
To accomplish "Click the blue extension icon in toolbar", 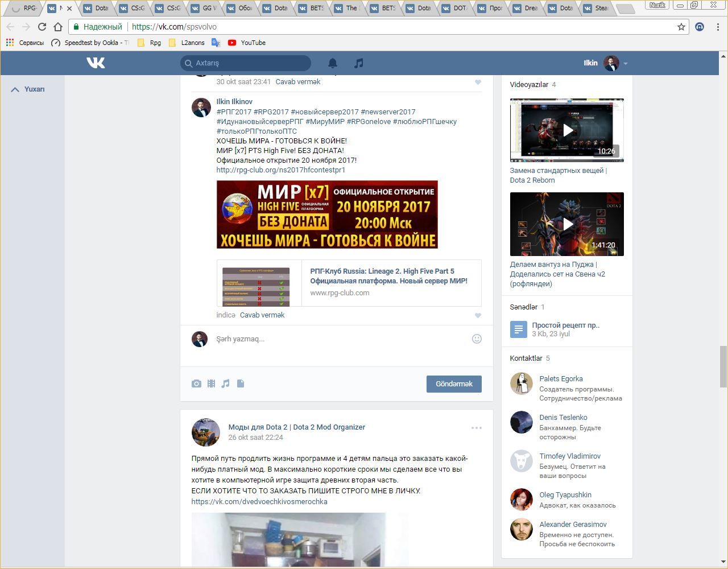I will [x=700, y=27].
